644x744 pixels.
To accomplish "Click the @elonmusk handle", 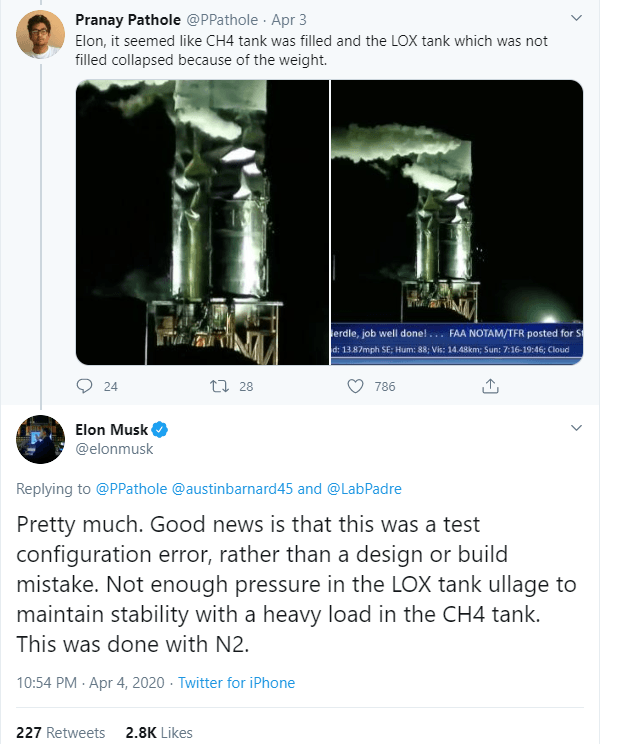I will pos(115,449).
